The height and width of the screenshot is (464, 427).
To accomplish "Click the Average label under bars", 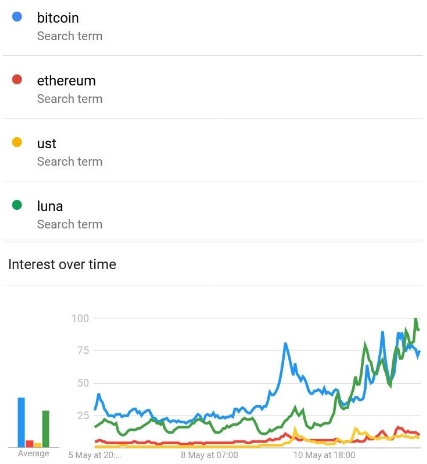I will click(34, 453).
